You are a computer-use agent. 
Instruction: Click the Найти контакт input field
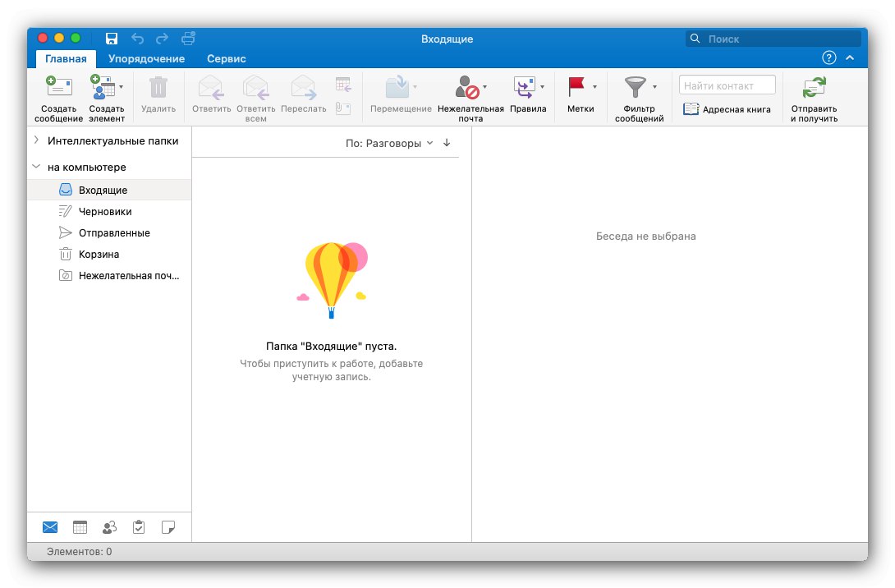(x=727, y=85)
